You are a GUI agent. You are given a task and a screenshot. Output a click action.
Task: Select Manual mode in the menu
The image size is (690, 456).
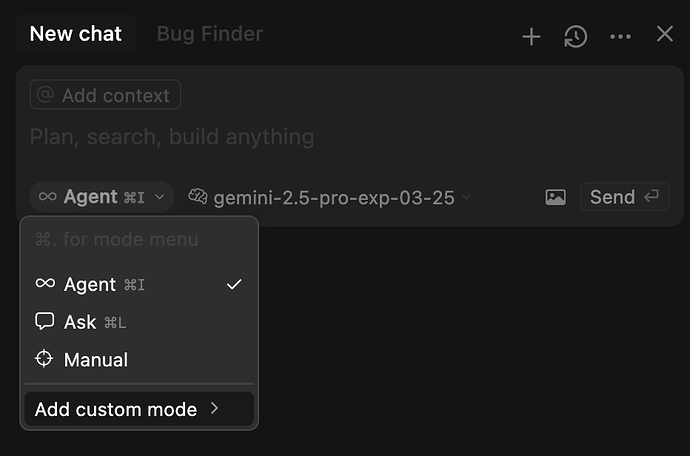click(x=139, y=359)
